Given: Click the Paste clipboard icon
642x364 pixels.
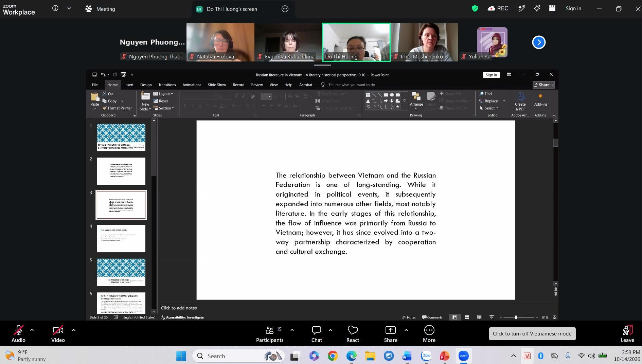Looking at the screenshot, I should click(95, 97).
